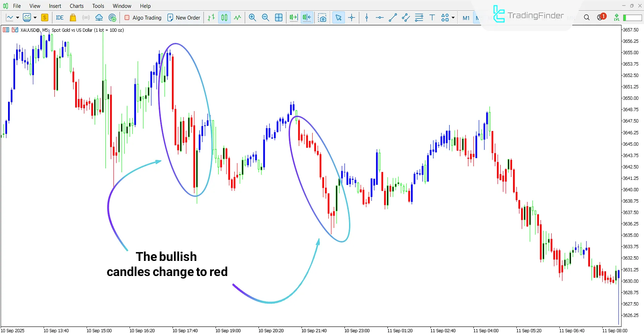Image resolution: width=644 pixels, height=334 pixels.
Task: Open the Market shopping bag panel
Action: tap(73, 17)
